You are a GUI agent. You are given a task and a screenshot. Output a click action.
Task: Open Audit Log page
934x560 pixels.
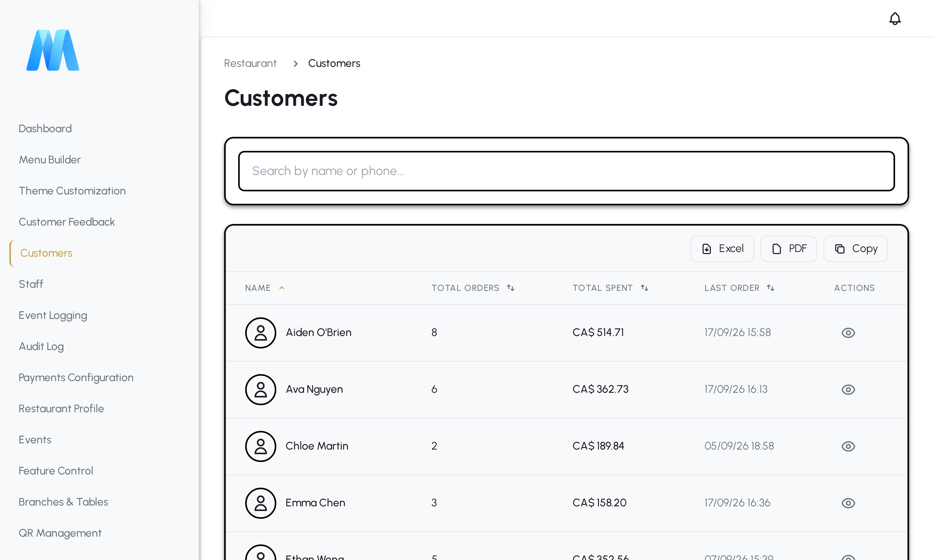click(x=41, y=346)
